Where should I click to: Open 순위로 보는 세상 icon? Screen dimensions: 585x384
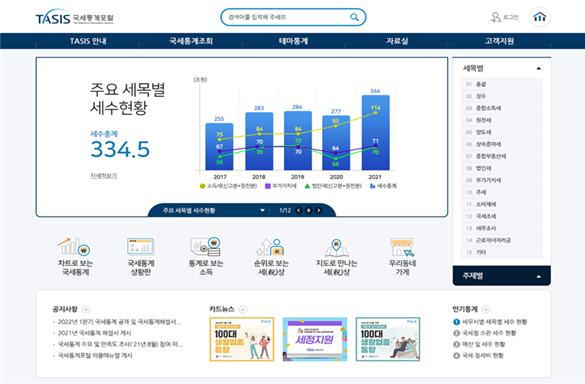click(x=271, y=247)
